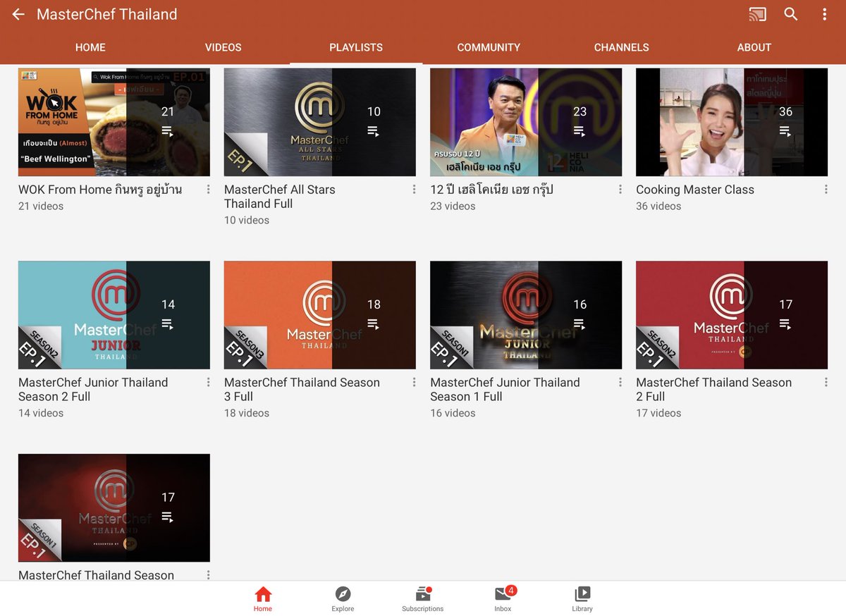The width and height of the screenshot is (846, 616).
Task: Open more options for 12 ปี เฮลิโคเนีย playlist
Action: point(620,190)
